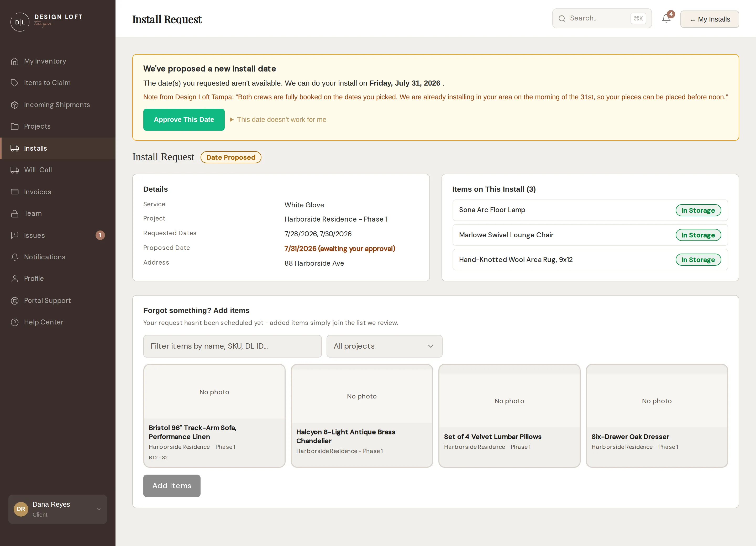Click the proposed date 7/31/2026 text
Image resolution: width=756 pixels, height=546 pixels.
click(x=340, y=249)
